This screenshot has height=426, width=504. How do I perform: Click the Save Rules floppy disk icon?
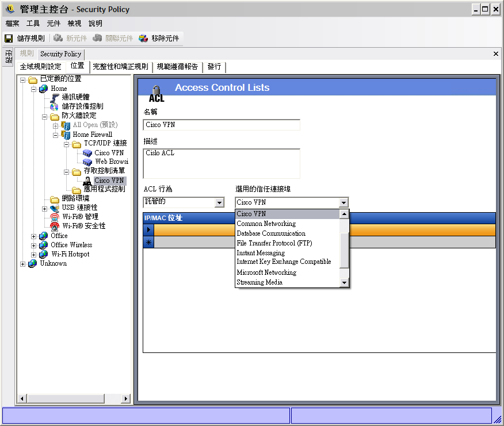[x=9, y=39]
